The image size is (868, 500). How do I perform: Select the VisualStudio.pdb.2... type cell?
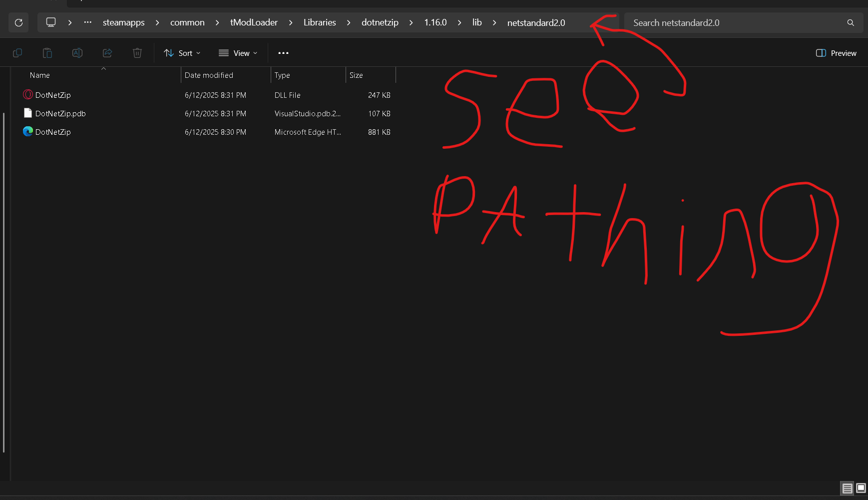pyautogui.click(x=308, y=113)
